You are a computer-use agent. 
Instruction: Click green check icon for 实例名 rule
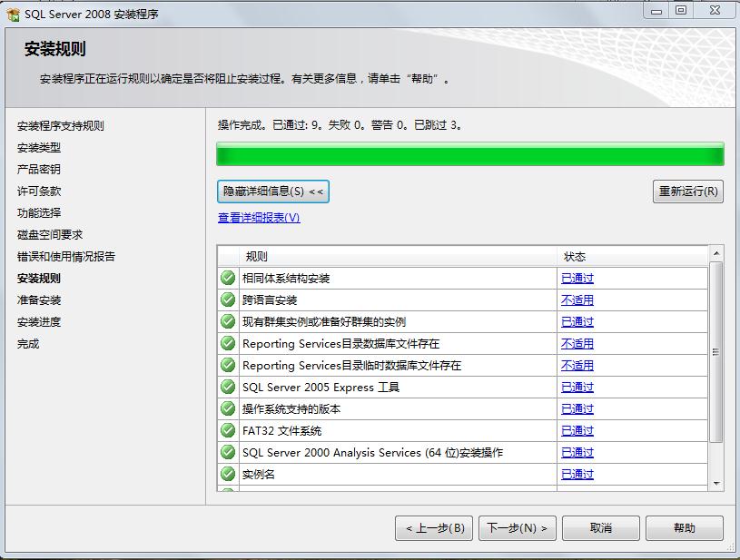[228, 474]
